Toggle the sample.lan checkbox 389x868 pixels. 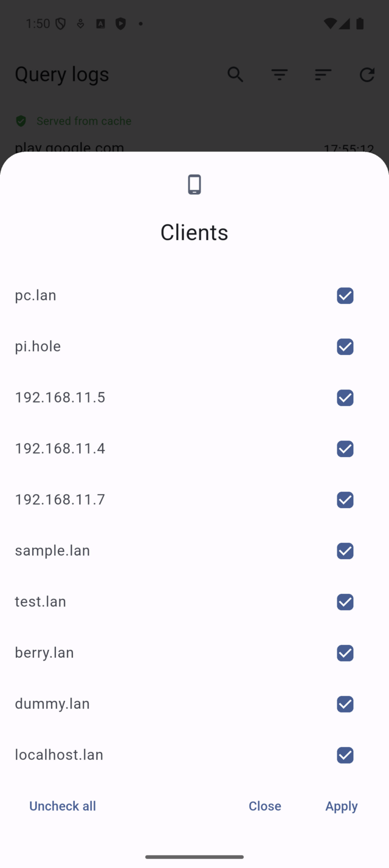[345, 551]
